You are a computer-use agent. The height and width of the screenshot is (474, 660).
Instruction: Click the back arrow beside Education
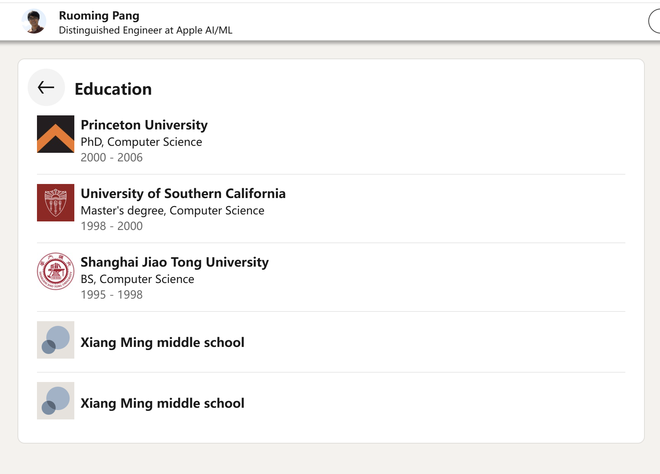pyautogui.click(x=46, y=88)
